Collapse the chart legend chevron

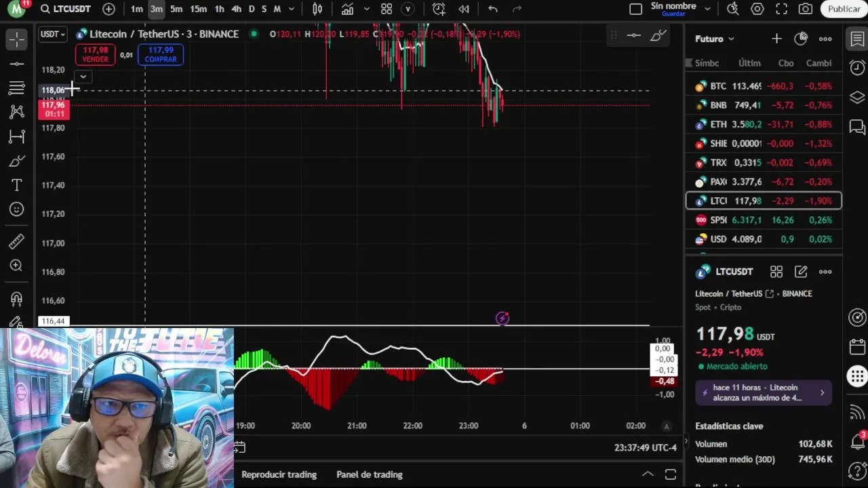coord(83,77)
